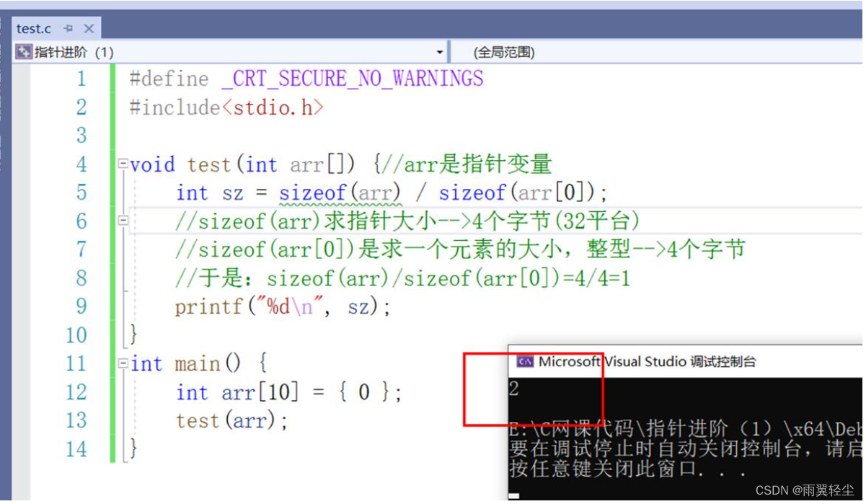Viewport: 866px width, 504px height.
Task: Click sizeof(arr[0]) on line 5
Action: (518, 193)
